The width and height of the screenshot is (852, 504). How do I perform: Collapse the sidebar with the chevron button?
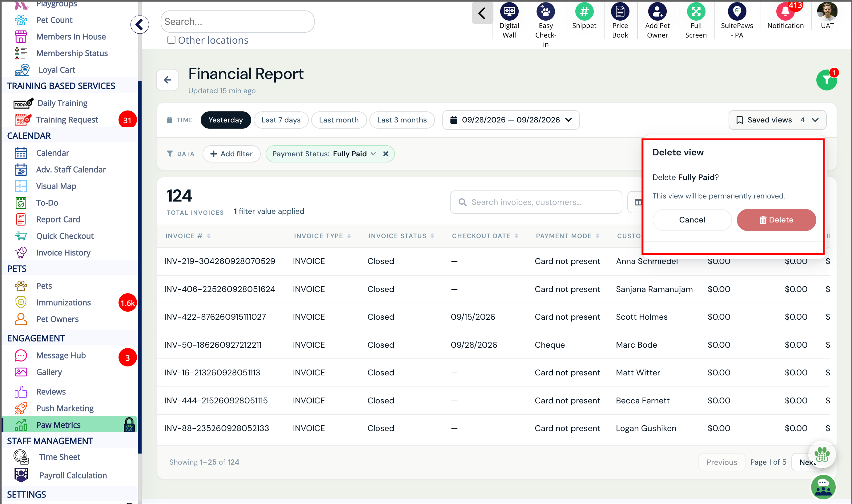(x=140, y=24)
